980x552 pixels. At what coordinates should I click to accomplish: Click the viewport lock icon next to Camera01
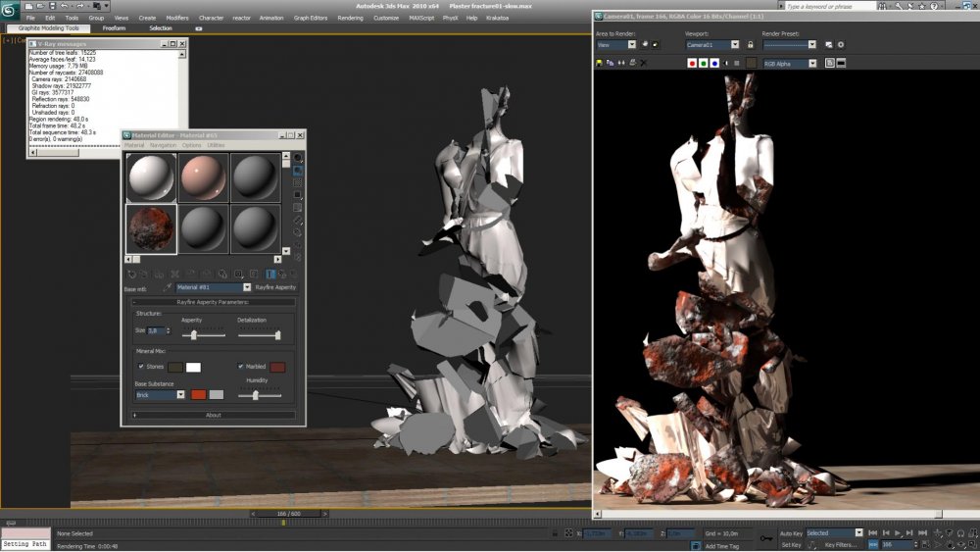(x=750, y=45)
